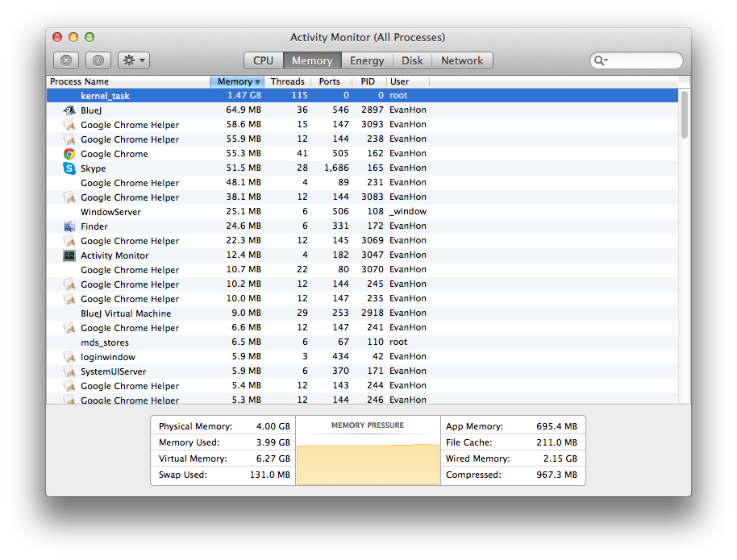Click icon of Chrome Helper PID 245
The width and height of the screenshot is (737, 560).
[69, 284]
